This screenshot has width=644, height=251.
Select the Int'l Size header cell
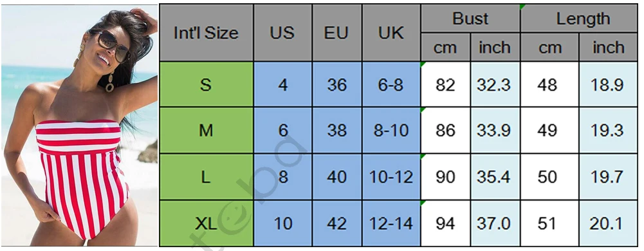point(206,33)
